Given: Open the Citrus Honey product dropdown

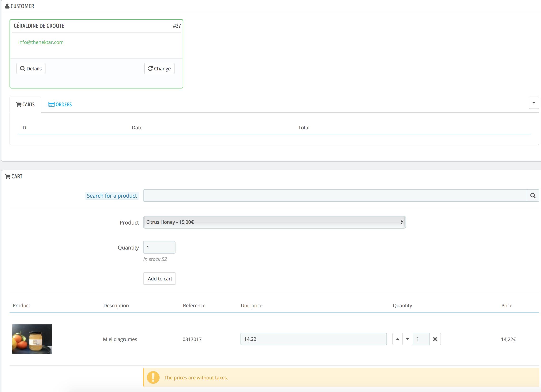Looking at the screenshot, I should [x=274, y=222].
